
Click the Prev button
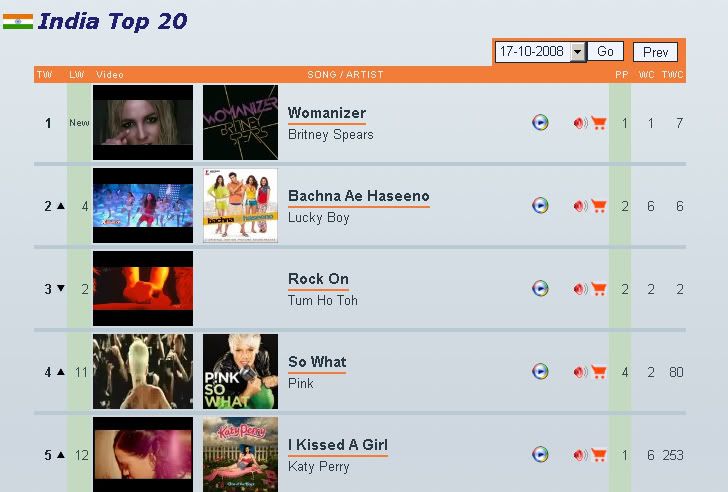(655, 52)
